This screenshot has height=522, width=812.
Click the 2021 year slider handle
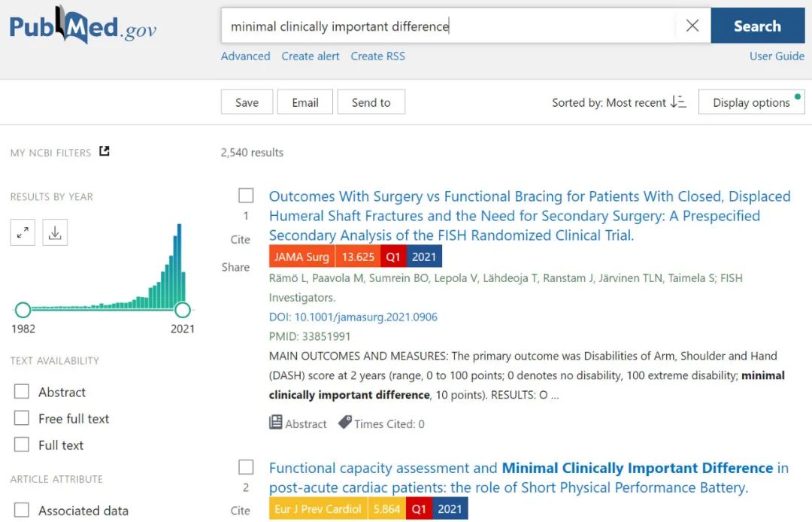(x=182, y=309)
